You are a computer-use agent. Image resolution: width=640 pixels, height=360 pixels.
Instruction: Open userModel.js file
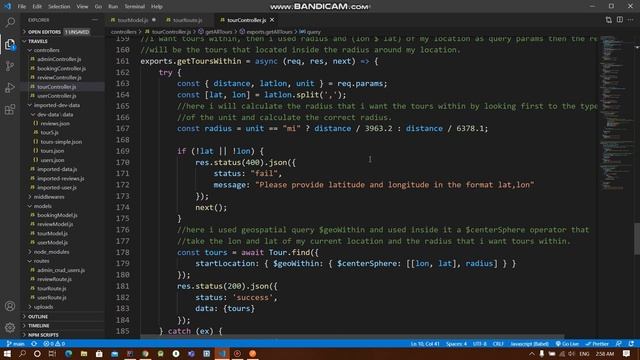[52, 242]
